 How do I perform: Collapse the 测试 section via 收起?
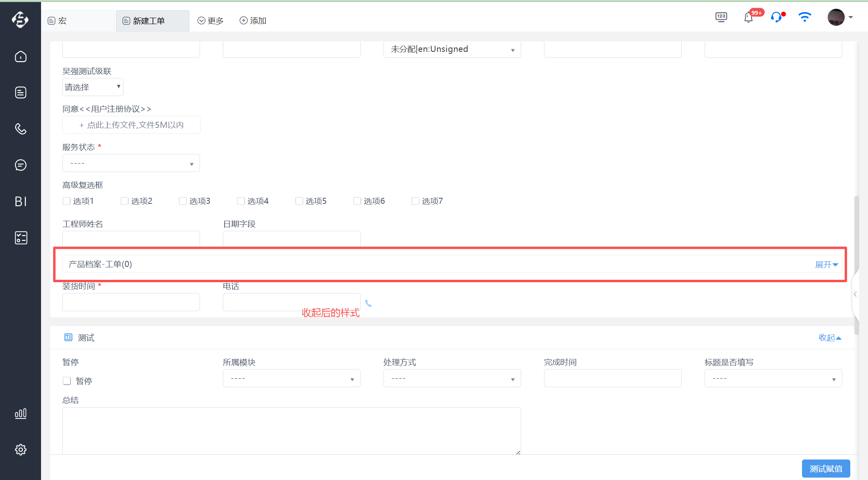(830, 338)
